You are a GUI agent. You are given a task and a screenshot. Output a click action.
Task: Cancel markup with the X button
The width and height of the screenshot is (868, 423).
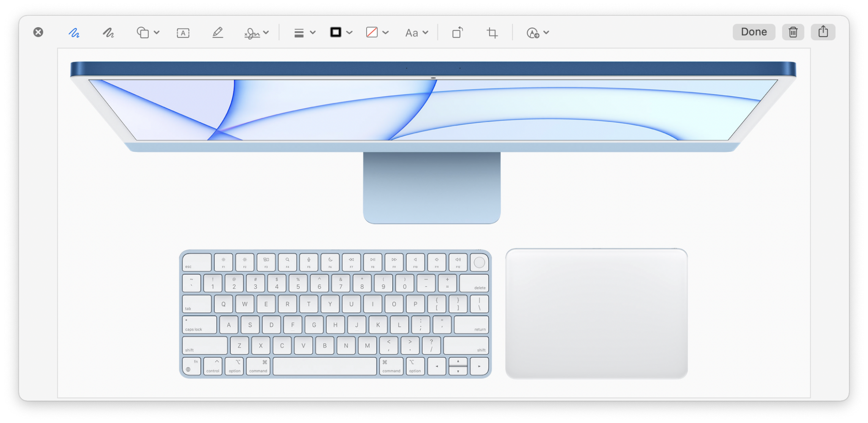[38, 32]
